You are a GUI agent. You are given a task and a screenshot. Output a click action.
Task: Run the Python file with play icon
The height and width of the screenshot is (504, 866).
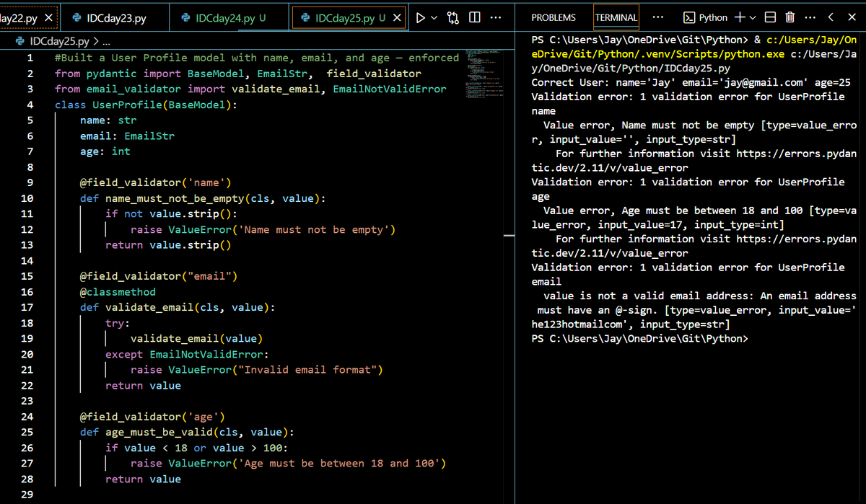click(x=421, y=17)
